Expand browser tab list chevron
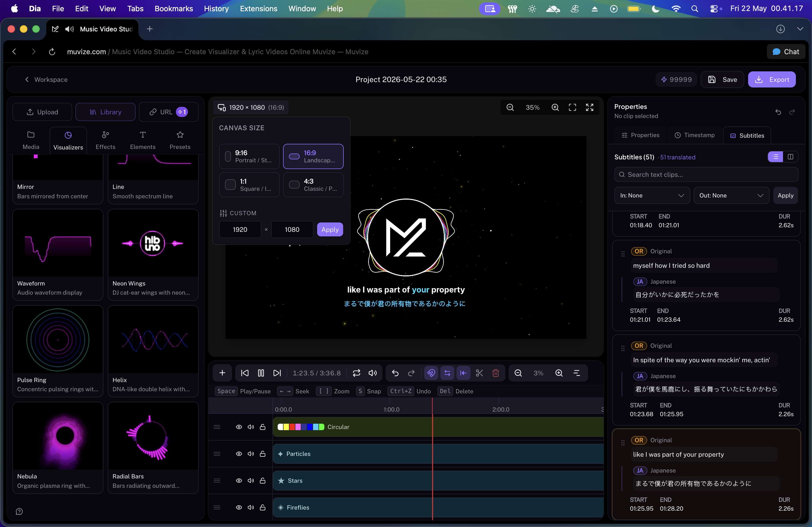This screenshot has width=812, height=527. (x=800, y=29)
